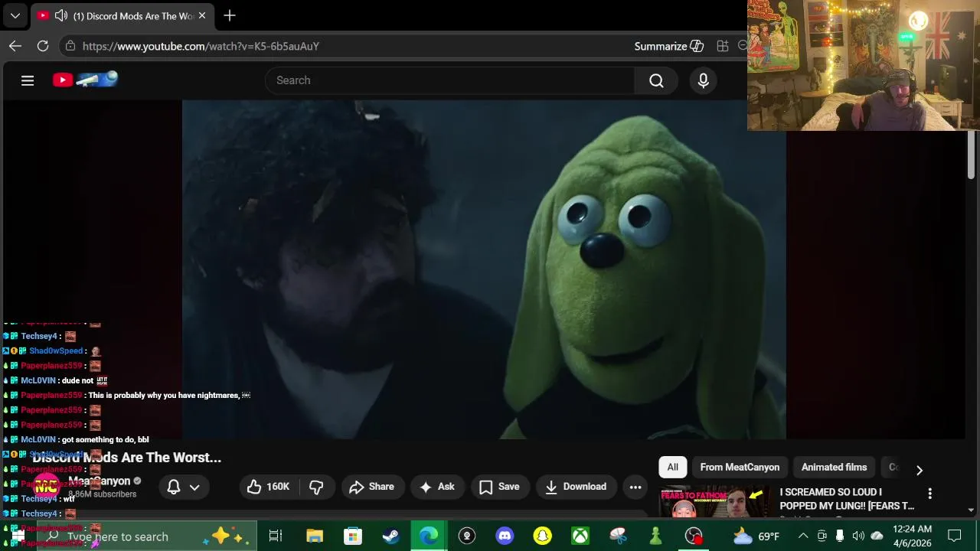Screen dimensions: 980x551
Task: Open the volume control in system tray
Action: [858, 536]
